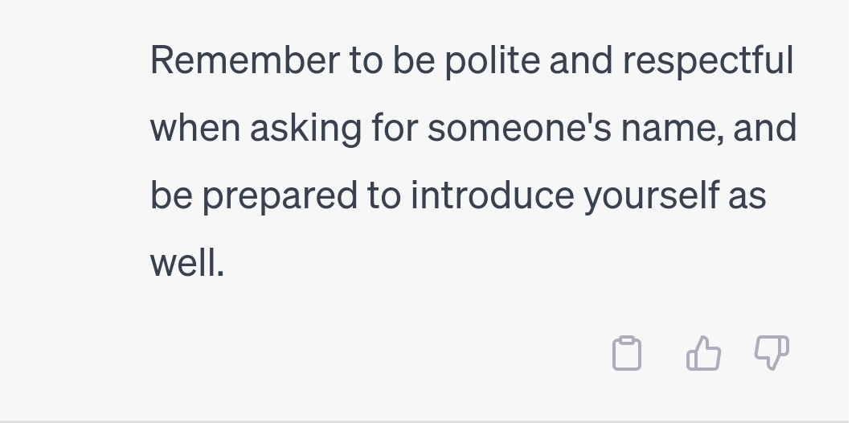Click the word "asking" in the second line
Screen dimensions: 868x423
305,129
